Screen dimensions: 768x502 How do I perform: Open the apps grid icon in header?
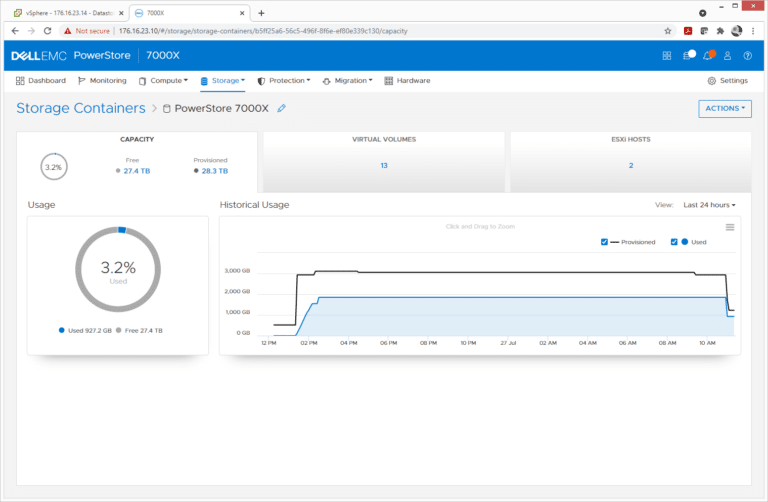pyautogui.click(x=667, y=56)
